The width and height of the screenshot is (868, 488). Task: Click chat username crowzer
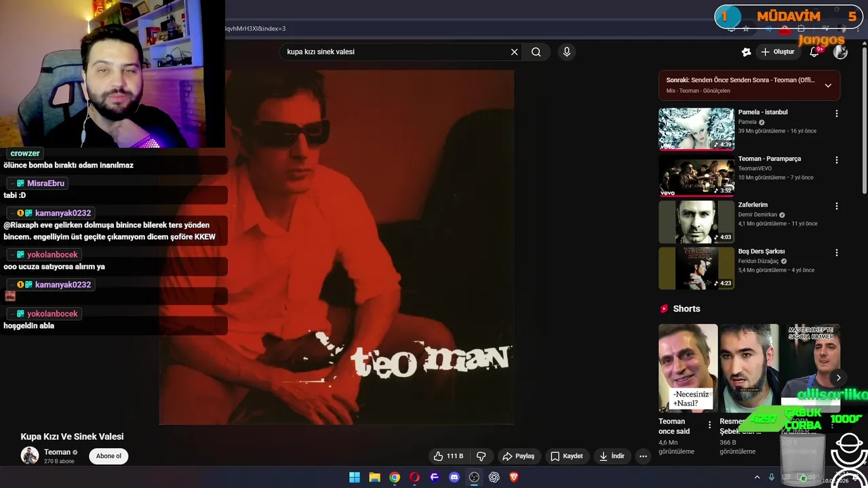(25, 154)
